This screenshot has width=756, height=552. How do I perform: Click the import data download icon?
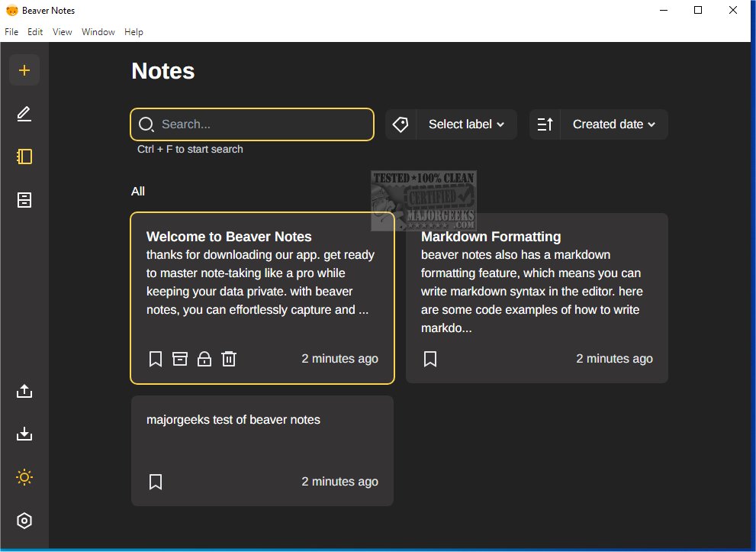[24, 434]
